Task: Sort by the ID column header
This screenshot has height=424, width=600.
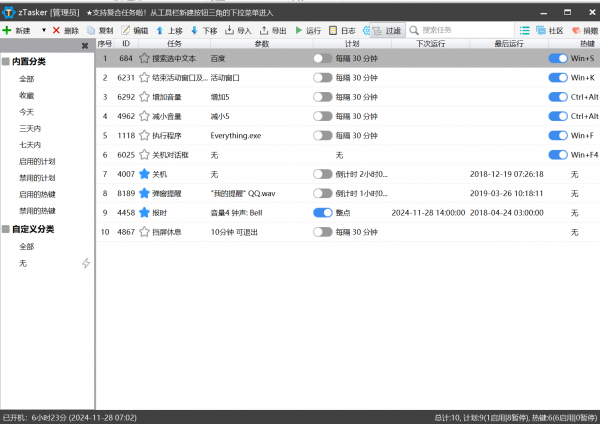Action: (x=126, y=44)
